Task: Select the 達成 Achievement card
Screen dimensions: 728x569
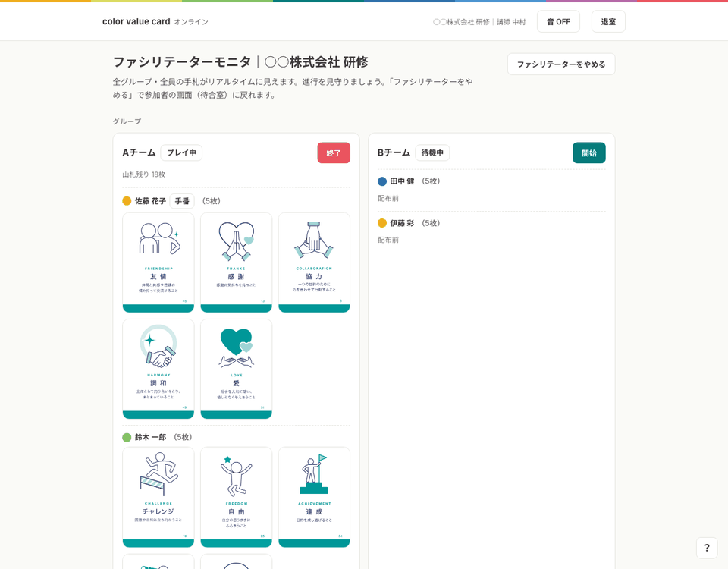Action: pos(314,498)
